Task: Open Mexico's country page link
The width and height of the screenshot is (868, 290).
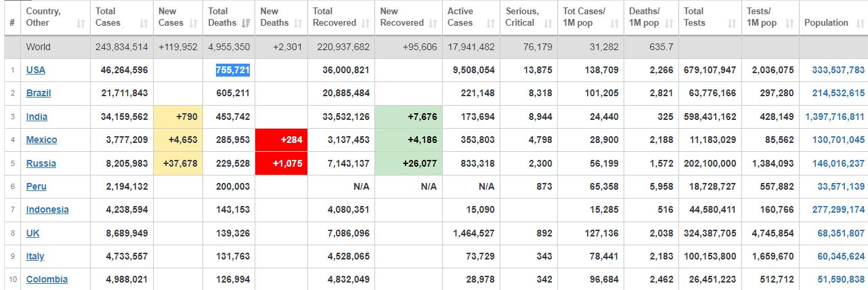Action: click(x=41, y=140)
